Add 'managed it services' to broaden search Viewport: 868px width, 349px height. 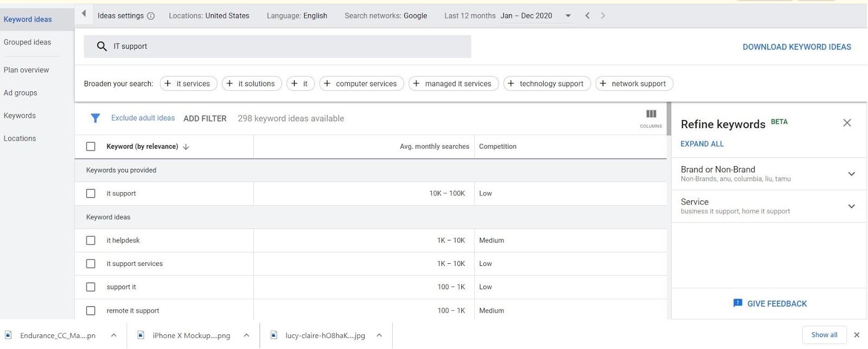[x=453, y=84]
